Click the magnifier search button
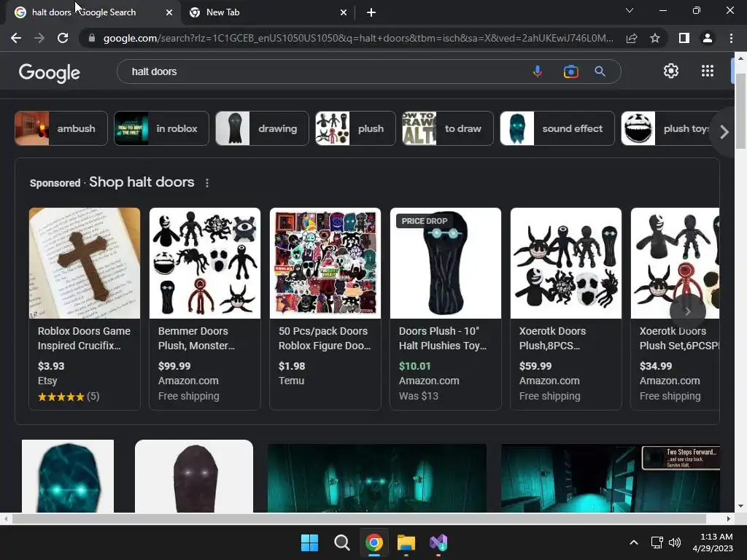The width and height of the screenshot is (747, 560). (600, 71)
